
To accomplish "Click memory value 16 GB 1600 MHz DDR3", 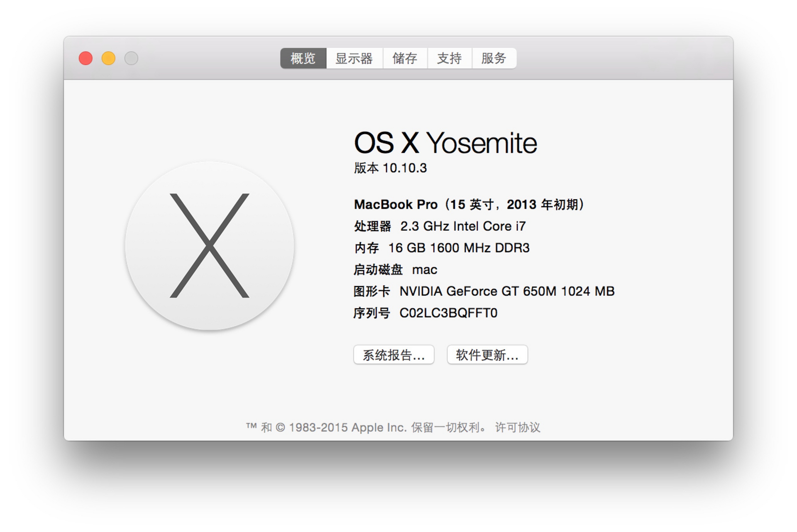I will click(459, 248).
